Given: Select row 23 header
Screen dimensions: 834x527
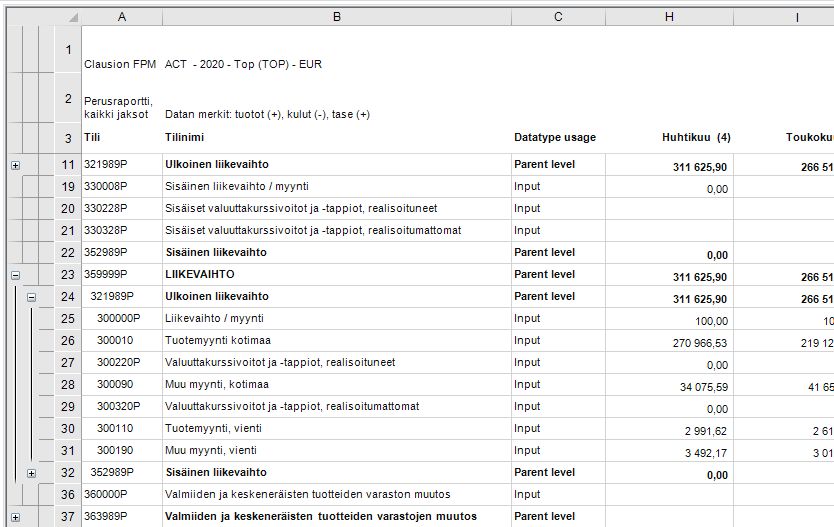Looking at the screenshot, I should tap(68, 274).
